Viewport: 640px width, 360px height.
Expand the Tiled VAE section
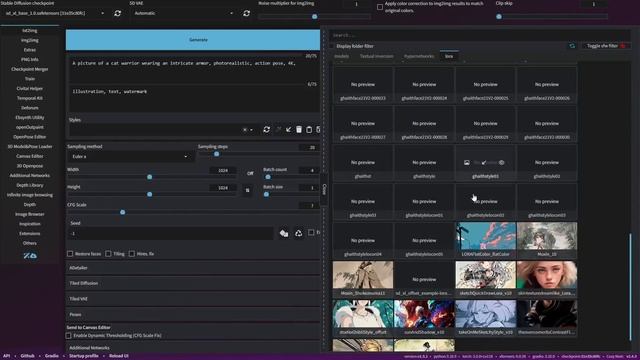tap(193, 299)
